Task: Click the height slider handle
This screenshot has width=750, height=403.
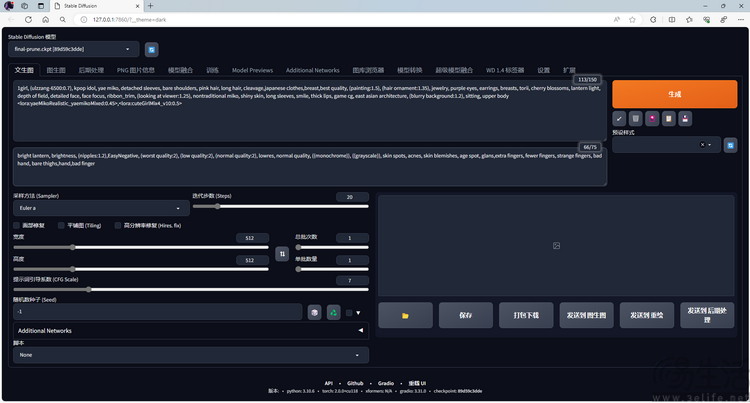Action: (73, 269)
